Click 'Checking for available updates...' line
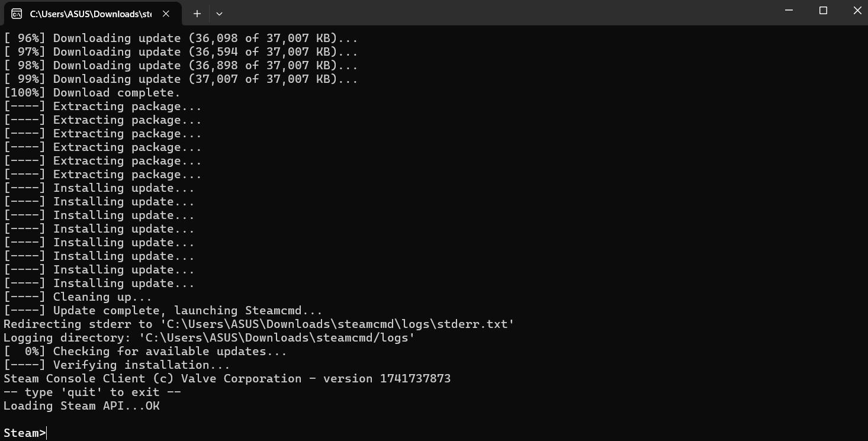868x441 pixels. click(145, 352)
